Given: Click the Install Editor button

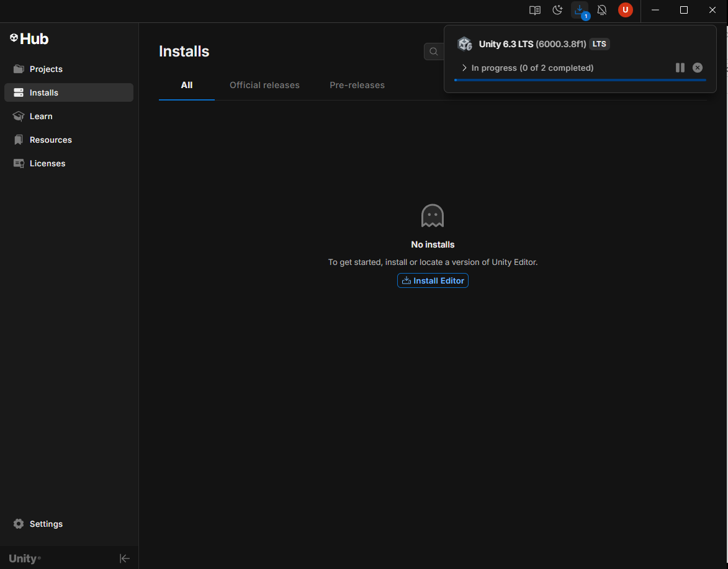Looking at the screenshot, I should tap(433, 280).
